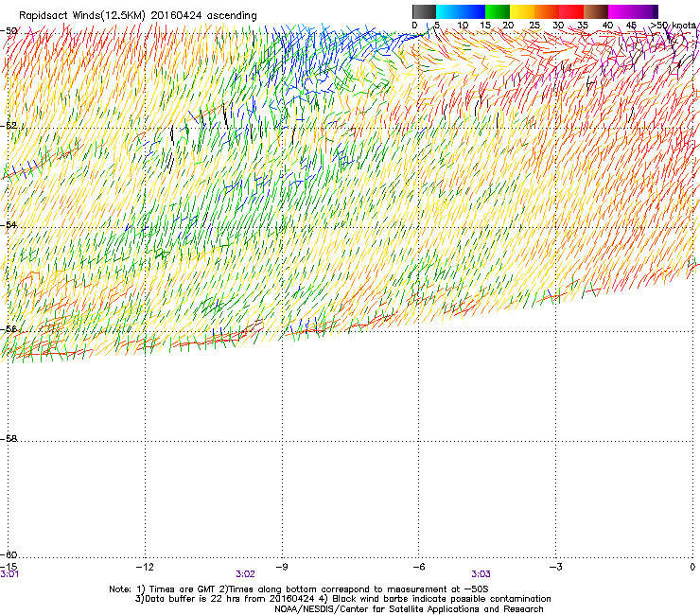Click the '-54' latitude label

[x=9, y=224]
